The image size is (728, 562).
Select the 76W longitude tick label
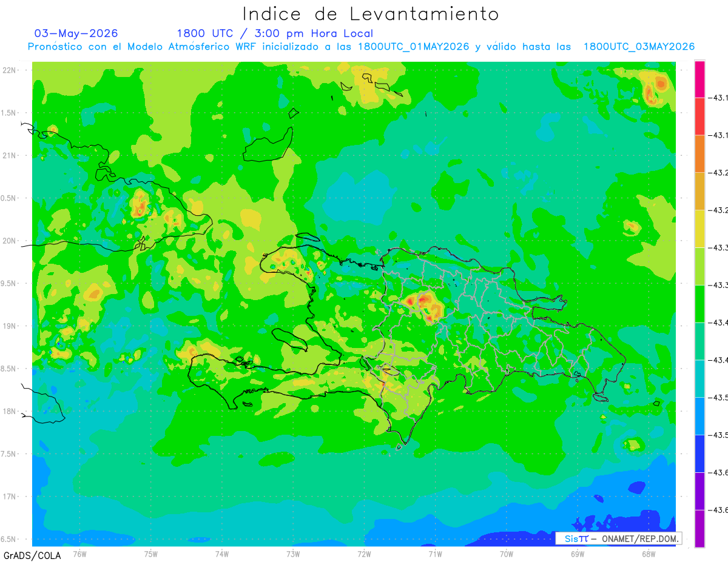(79, 554)
